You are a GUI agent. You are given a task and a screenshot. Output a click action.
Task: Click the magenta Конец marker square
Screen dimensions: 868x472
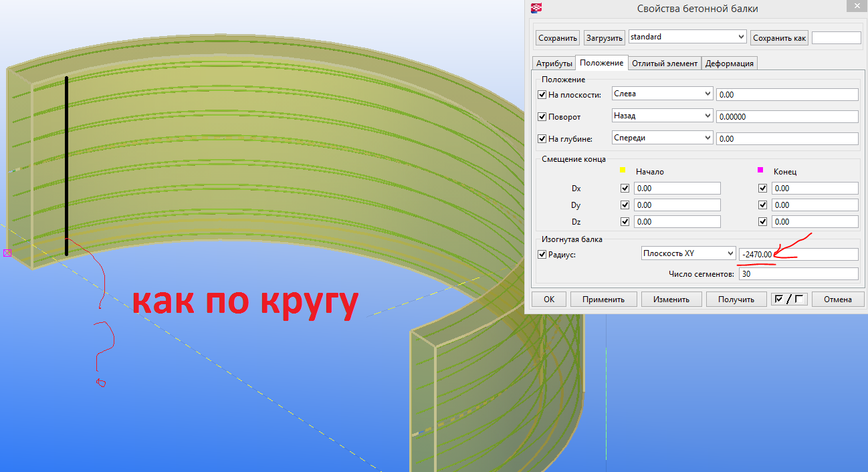click(x=760, y=170)
